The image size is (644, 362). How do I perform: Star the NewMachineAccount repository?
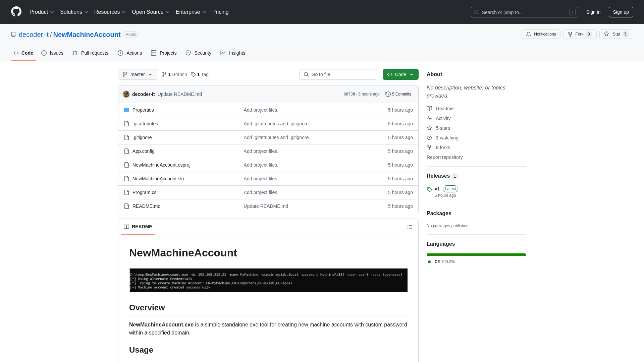click(x=616, y=34)
